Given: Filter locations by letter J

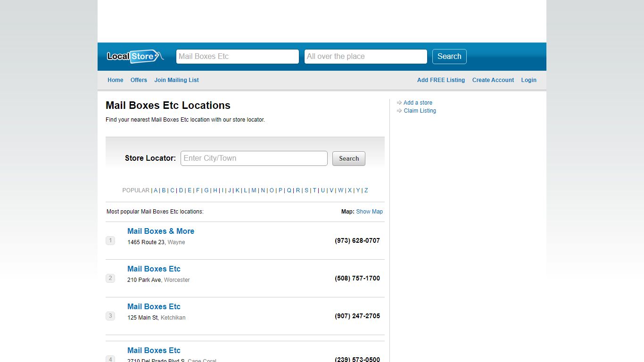Looking at the screenshot, I should tap(230, 190).
